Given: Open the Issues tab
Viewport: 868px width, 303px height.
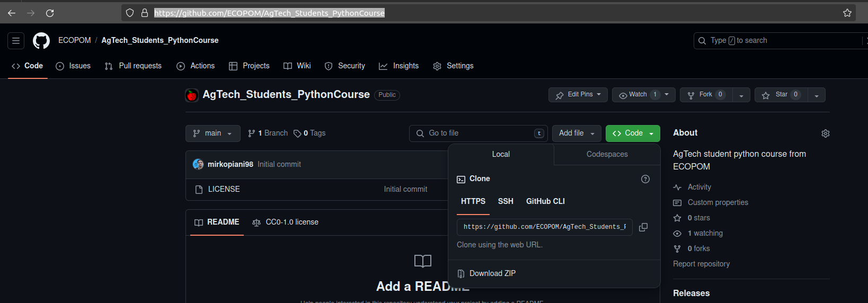Looking at the screenshot, I should coord(73,66).
